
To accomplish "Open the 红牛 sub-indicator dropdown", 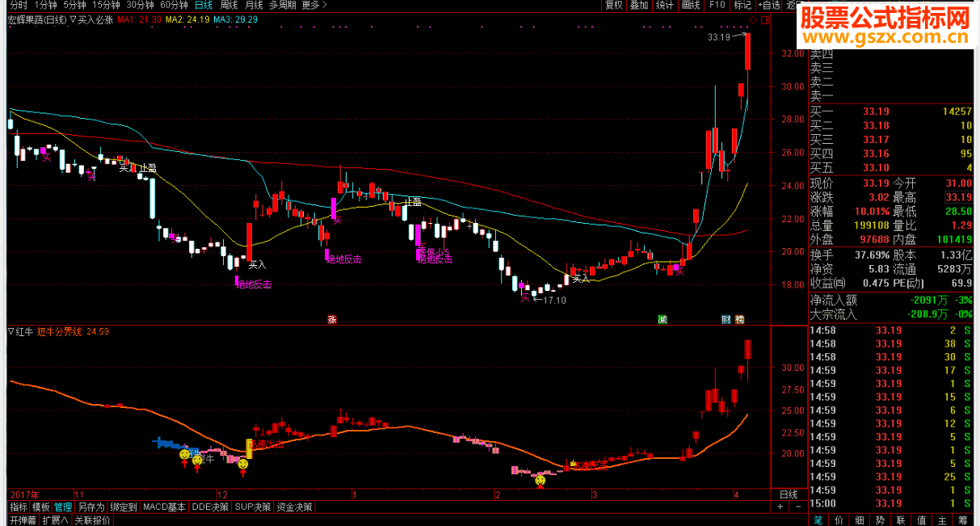I will coord(11,330).
